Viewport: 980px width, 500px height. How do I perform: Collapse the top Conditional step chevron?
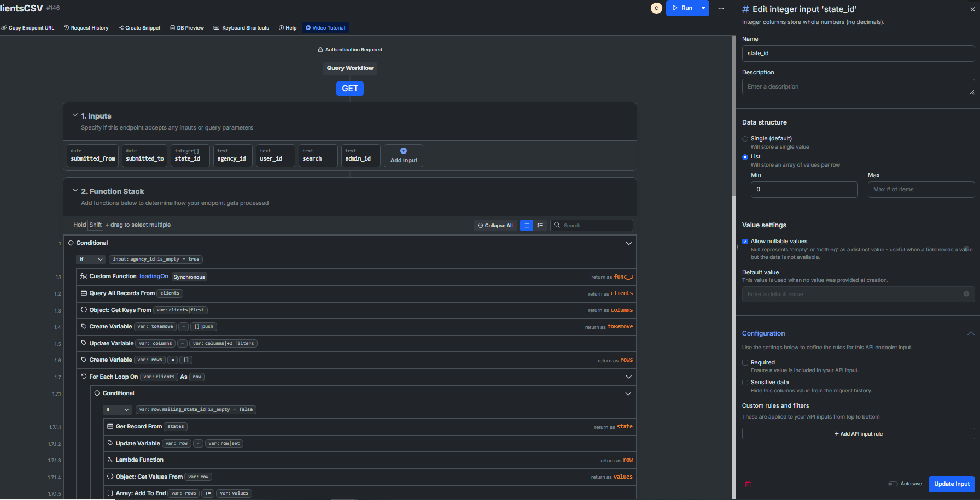tap(628, 243)
